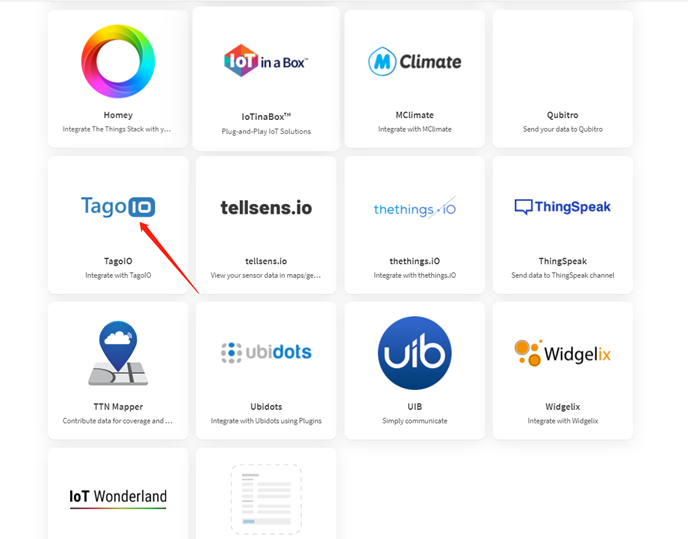688x539 pixels.
Task: Click the MClimate logo
Action: [x=415, y=61]
